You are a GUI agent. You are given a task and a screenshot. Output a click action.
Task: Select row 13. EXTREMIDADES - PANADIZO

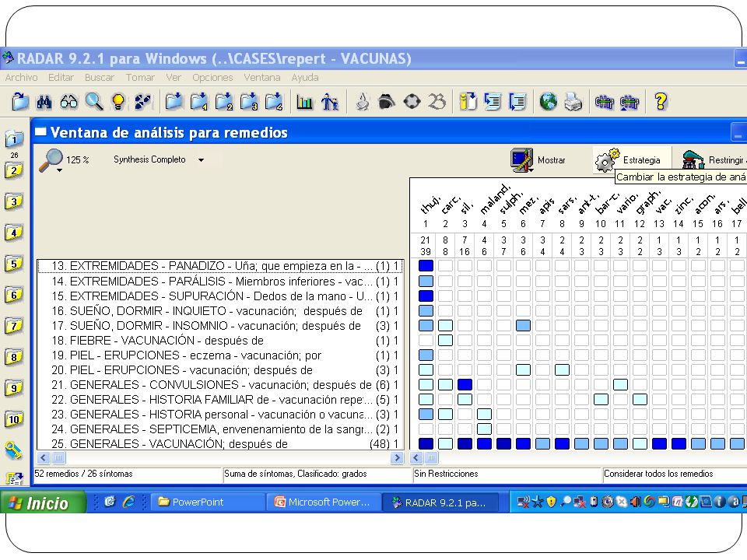(220, 266)
